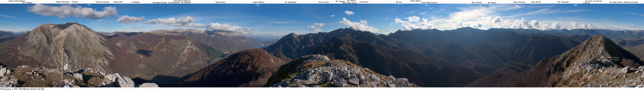Select the <N> north compass marker
Image resolution: width=644 pixels, height=91 pixels.
click(89, 5)
